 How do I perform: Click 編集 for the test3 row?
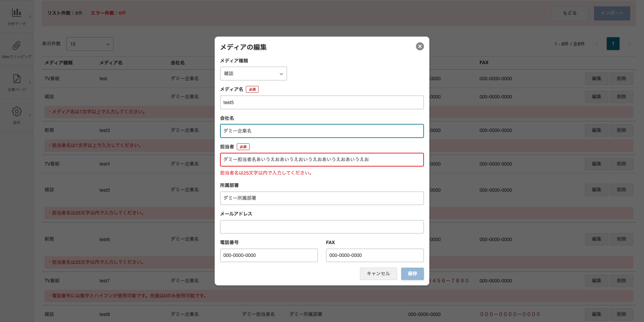[x=596, y=130]
